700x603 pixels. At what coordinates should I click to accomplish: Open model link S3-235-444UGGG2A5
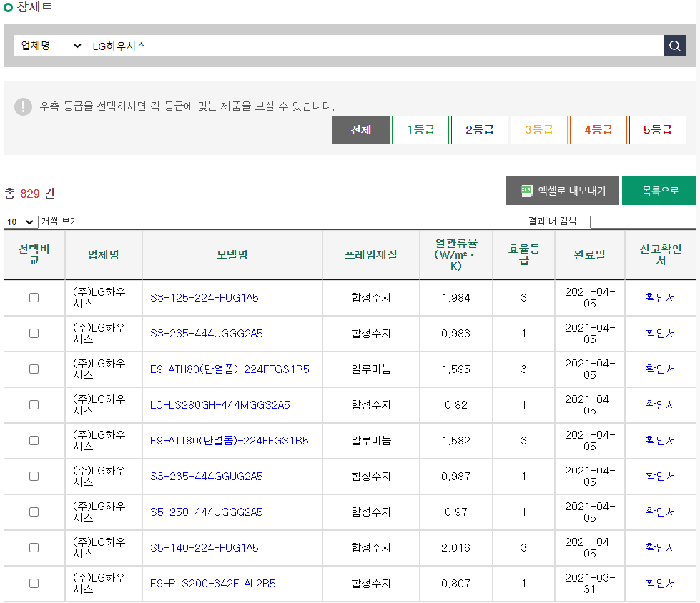tap(206, 333)
